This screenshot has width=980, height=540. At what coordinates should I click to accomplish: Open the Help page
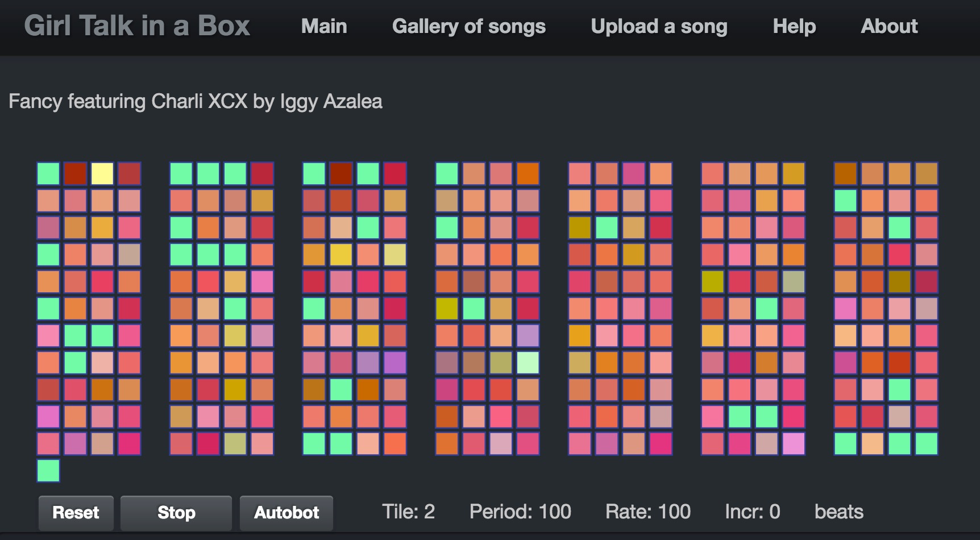pyautogui.click(x=794, y=26)
